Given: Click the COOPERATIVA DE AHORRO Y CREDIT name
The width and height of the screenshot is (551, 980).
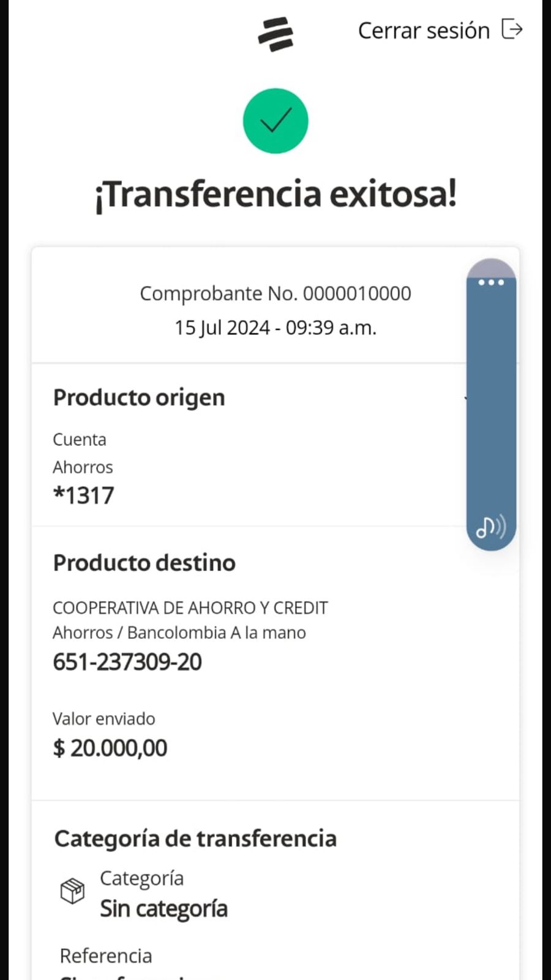Looking at the screenshot, I should pos(190,608).
